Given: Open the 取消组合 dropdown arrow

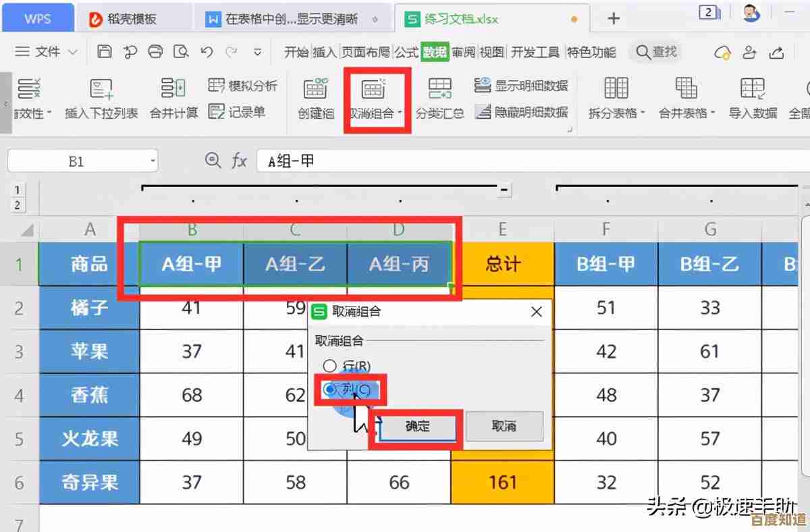Looking at the screenshot, I should [x=400, y=113].
